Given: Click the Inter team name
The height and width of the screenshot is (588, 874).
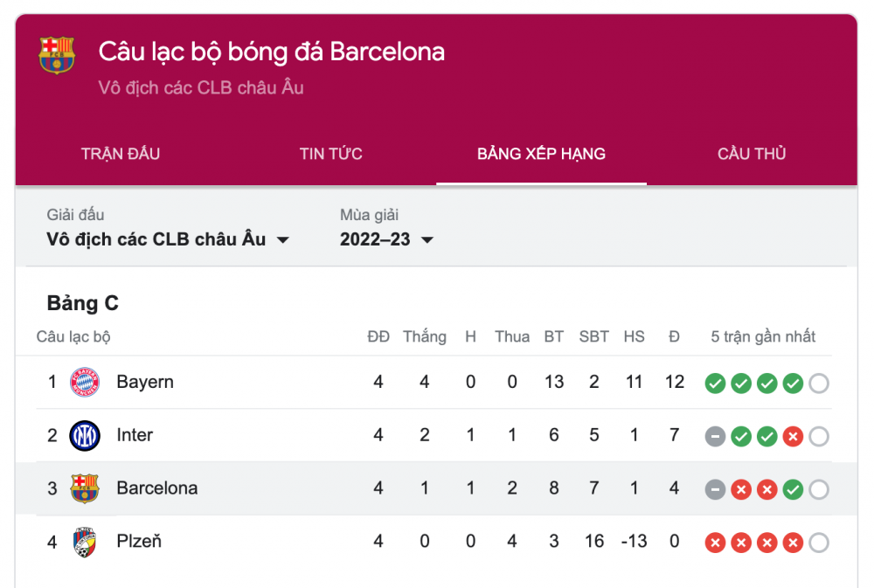Looking at the screenshot, I should tap(135, 435).
